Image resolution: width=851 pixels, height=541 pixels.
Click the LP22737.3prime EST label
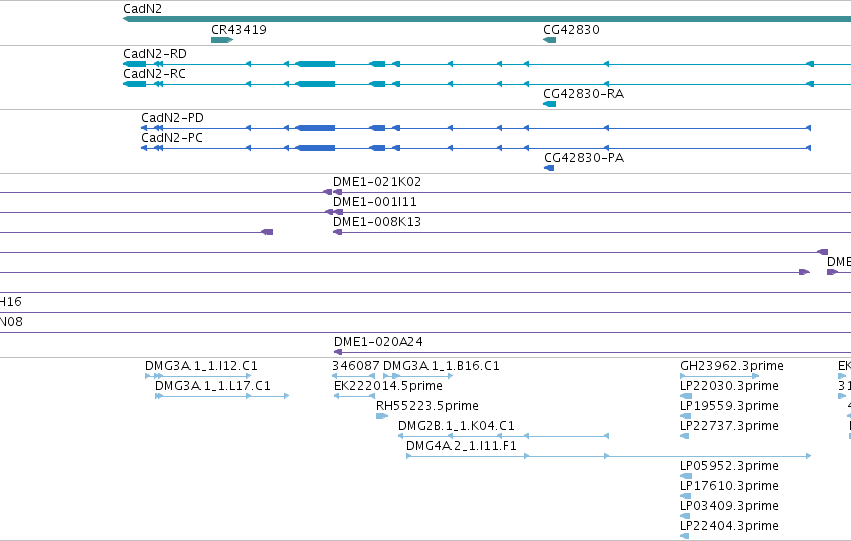point(729,426)
